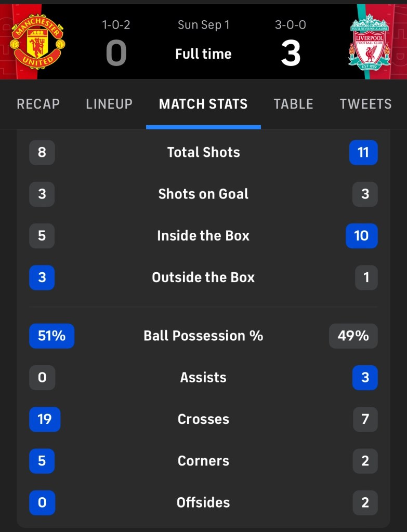407x532 pixels.
Task: Open the TABLE tab
Action: [x=294, y=104]
